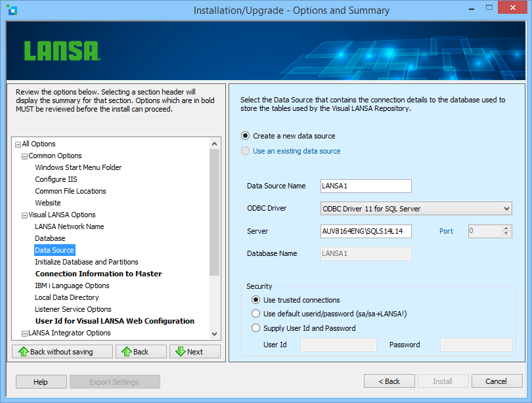Select IBM i Language Options
This screenshot has height=403, width=532.
72,286
